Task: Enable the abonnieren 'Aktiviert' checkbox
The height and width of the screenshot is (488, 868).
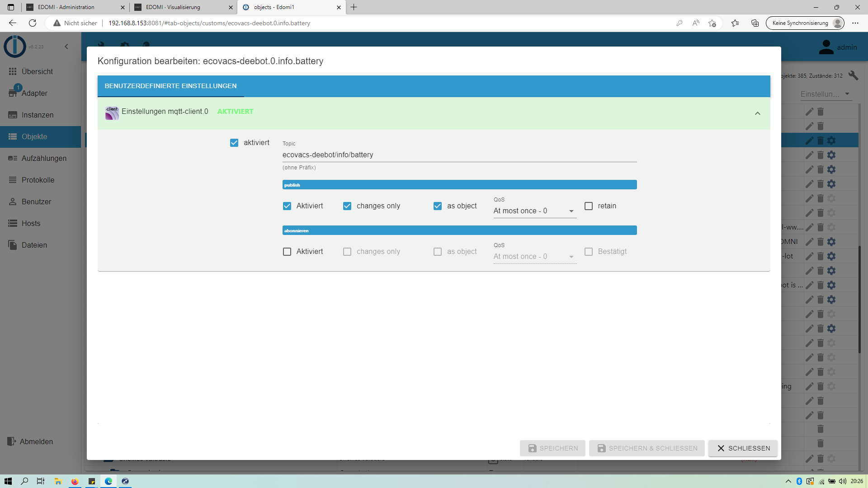Action: coord(287,252)
